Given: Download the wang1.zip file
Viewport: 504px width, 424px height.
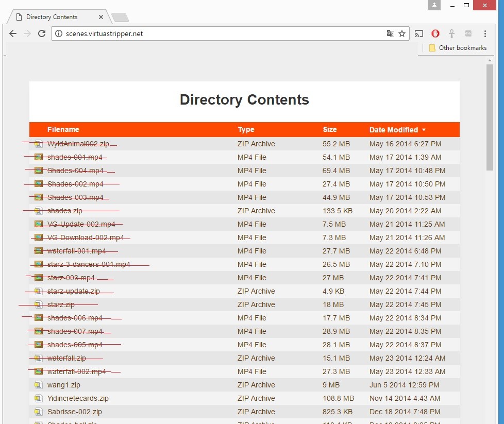Looking at the screenshot, I should tap(63, 385).
